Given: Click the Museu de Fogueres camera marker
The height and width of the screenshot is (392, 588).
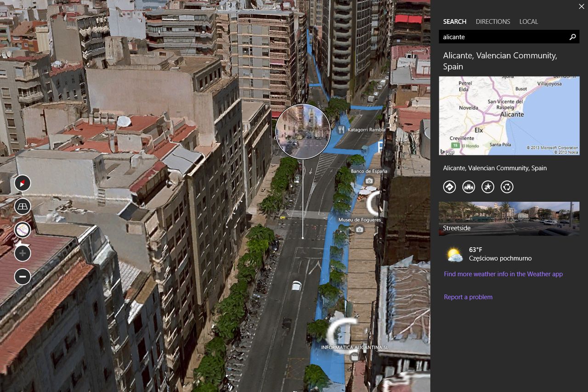Looking at the screenshot, I should click(360, 229).
